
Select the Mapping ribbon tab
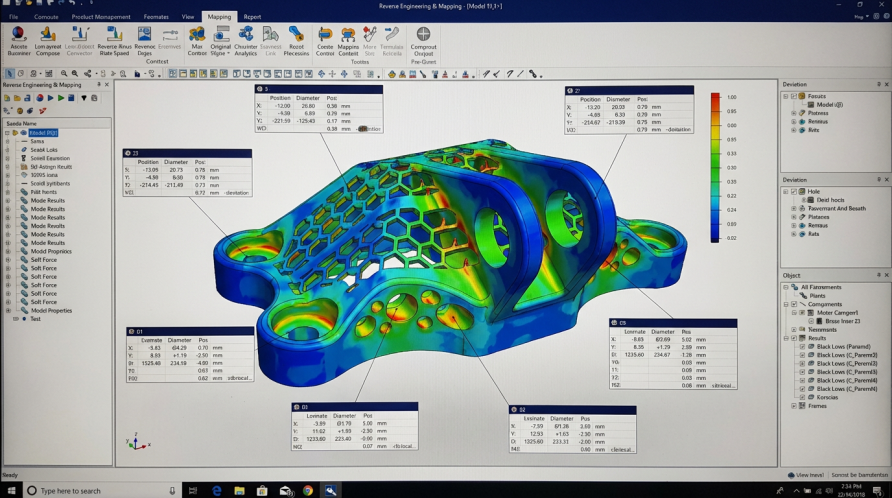[x=219, y=17]
